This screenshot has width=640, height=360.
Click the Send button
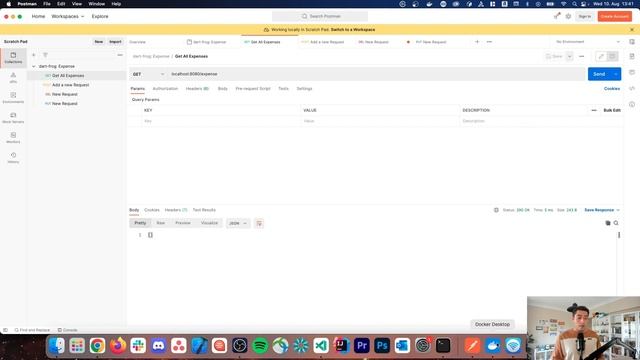point(599,74)
